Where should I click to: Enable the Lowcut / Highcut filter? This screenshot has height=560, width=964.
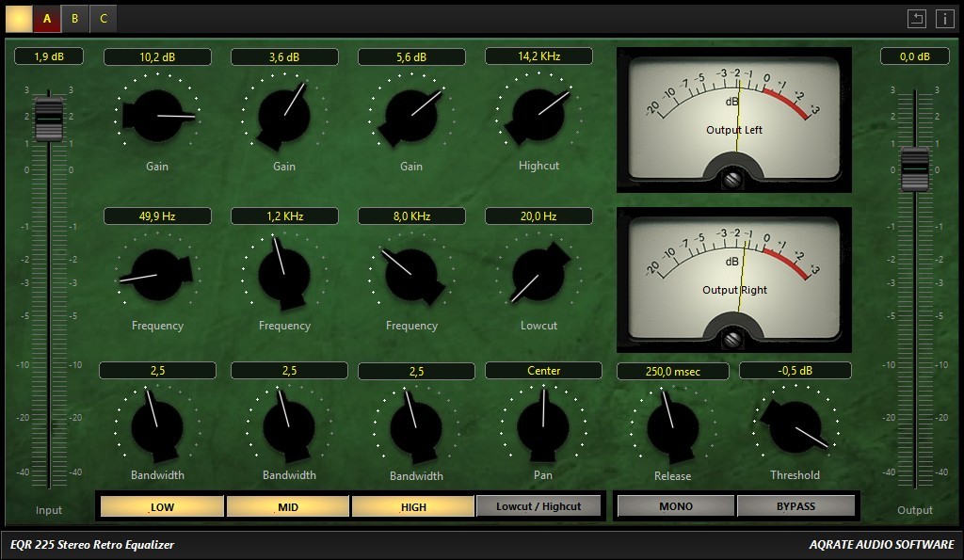[x=538, y=506]
